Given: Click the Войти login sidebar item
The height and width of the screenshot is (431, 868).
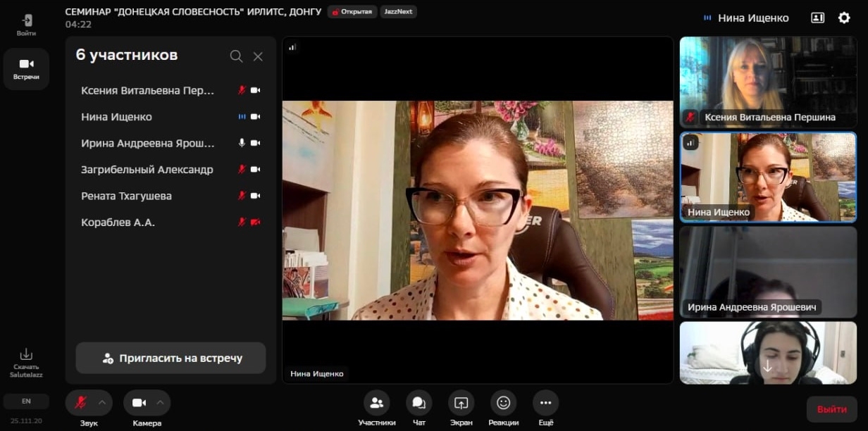Looking at the screenshot, I should coord(26,25).
